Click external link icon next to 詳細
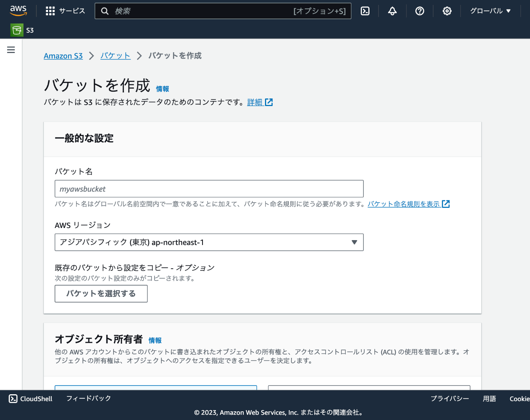Image resolution: width=530 pixels, height=420 pixels. [x=269, y=102]
